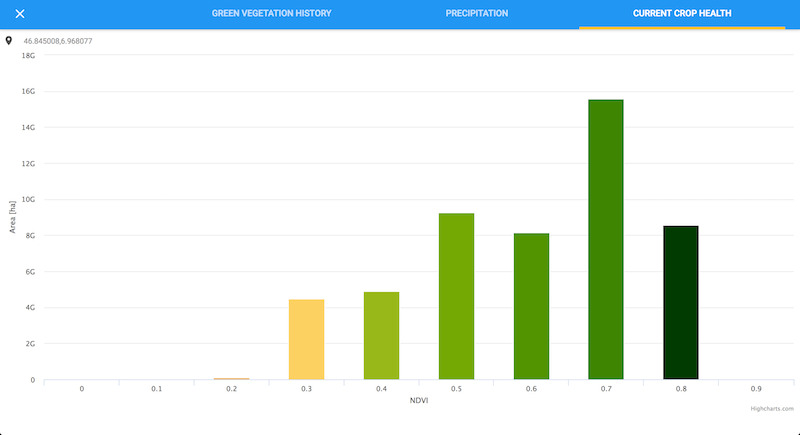Click the NDVI x-axis title
The width and height of the screenshot is (800, 435).
coord(419,401)
